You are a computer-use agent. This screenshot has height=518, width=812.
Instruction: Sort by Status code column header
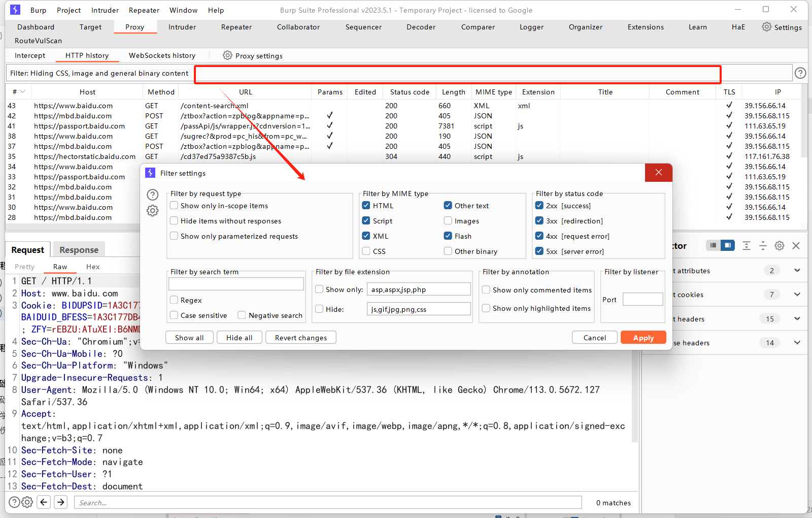[410, 92]
